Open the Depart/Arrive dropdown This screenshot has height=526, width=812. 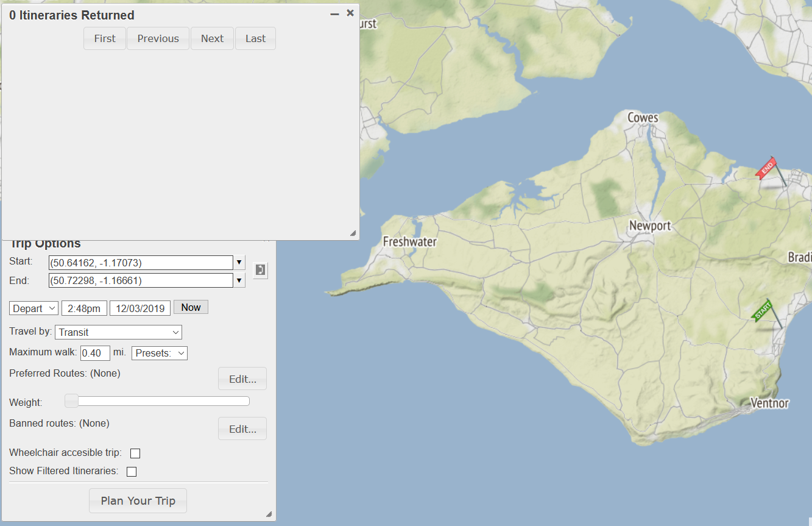point(34,308)
